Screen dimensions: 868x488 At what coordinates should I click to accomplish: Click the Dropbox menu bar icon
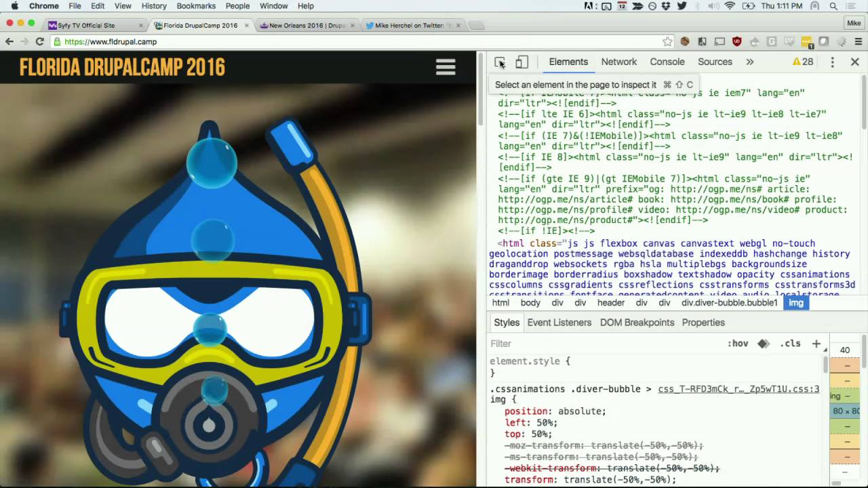(x=666, y=6)
